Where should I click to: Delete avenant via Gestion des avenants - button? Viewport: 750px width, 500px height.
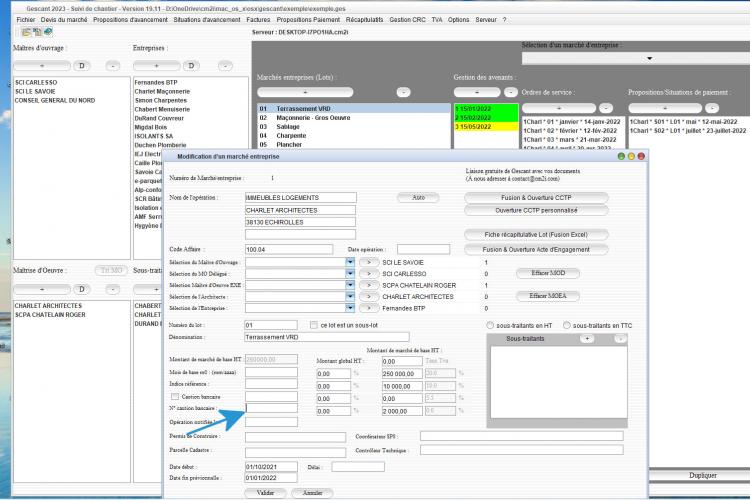click(511, 92)
